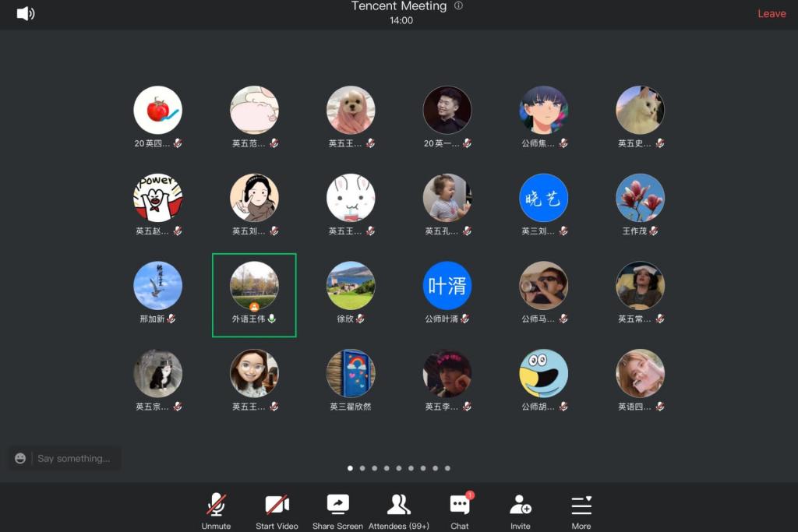Type in the Say something field
Viewport: 798px width, 532px height.
click(x=74, y=459)
